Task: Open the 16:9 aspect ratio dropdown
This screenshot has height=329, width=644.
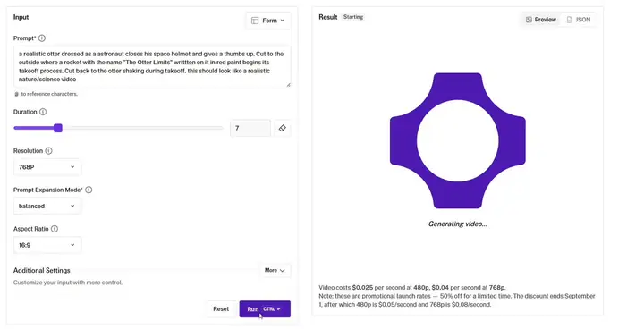Action: click(47, 245)
